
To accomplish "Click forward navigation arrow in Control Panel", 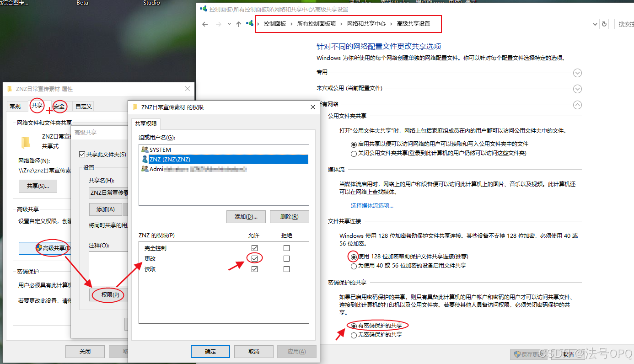I will 219,24.
